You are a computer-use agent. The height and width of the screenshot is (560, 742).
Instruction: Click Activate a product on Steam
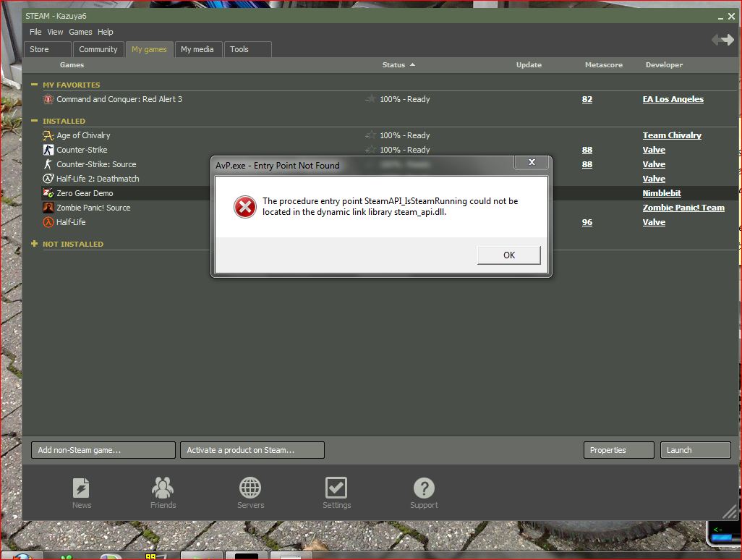(x=252, y=450)
